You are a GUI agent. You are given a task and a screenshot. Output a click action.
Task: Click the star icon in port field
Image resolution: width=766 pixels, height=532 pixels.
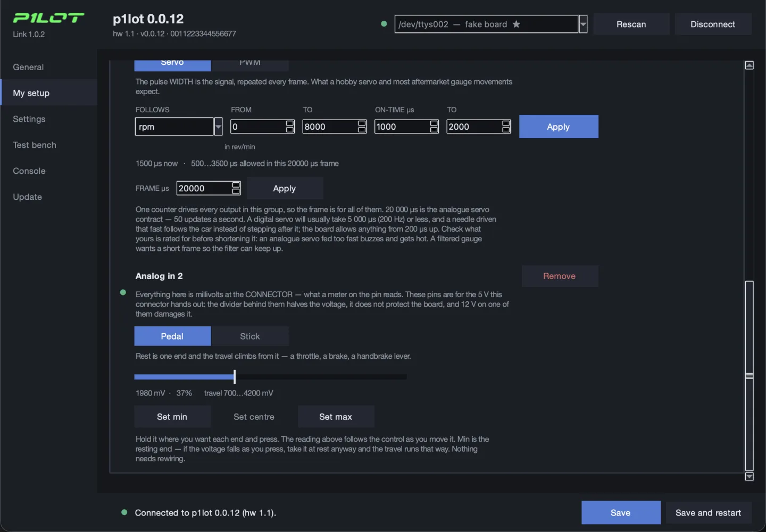(516, 24)
